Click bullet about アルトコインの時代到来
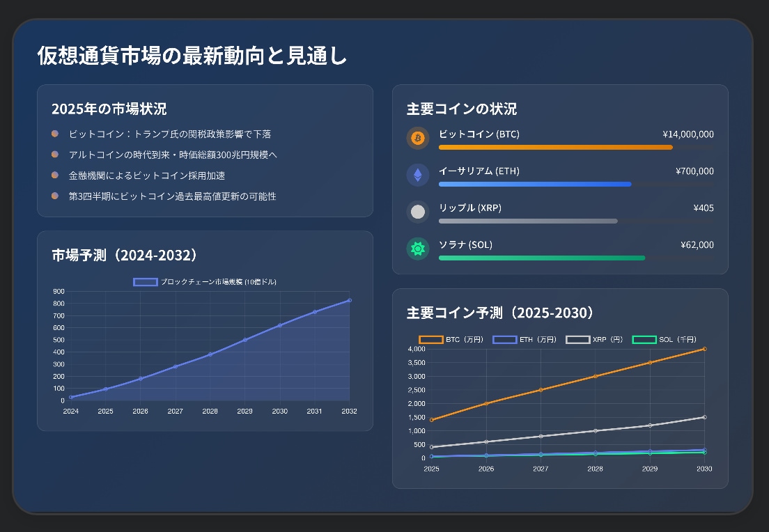This screenshot has width=769, height=532. click(x=173, y=155)
